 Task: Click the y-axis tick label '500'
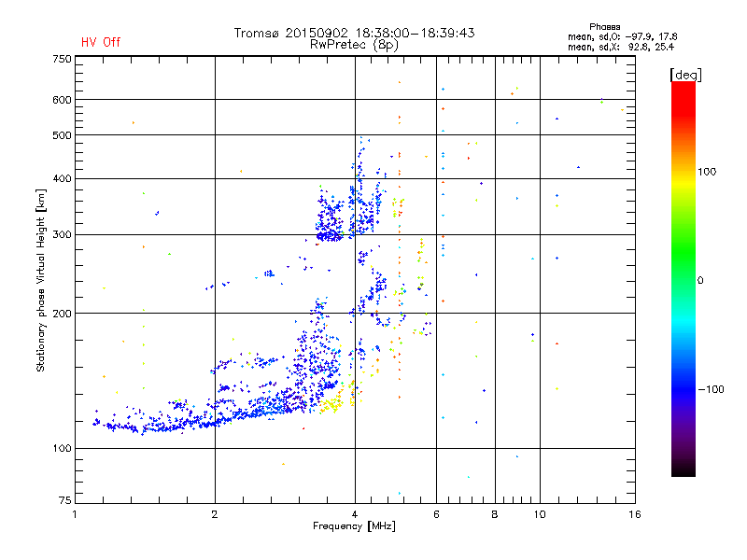click(62, 135)
